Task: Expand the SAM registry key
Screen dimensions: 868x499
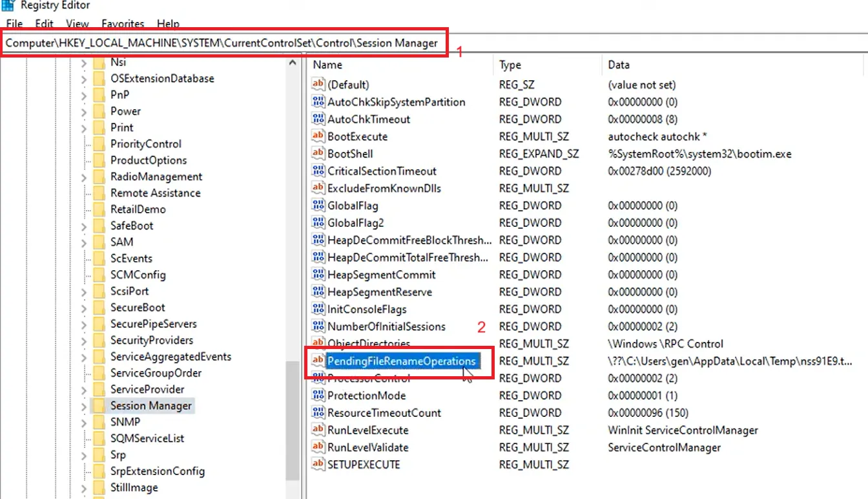Action: [x=84, y=242]
